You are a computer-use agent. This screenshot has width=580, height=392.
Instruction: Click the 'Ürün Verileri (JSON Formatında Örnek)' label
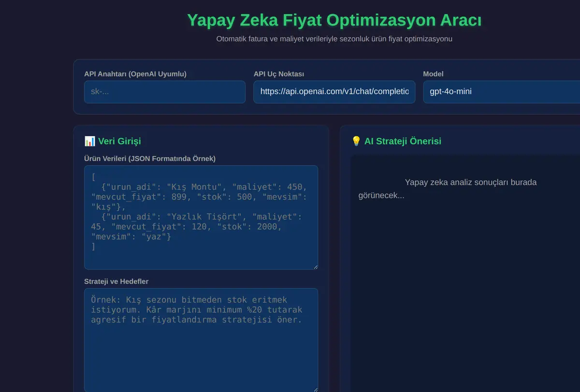coord(150,159)
